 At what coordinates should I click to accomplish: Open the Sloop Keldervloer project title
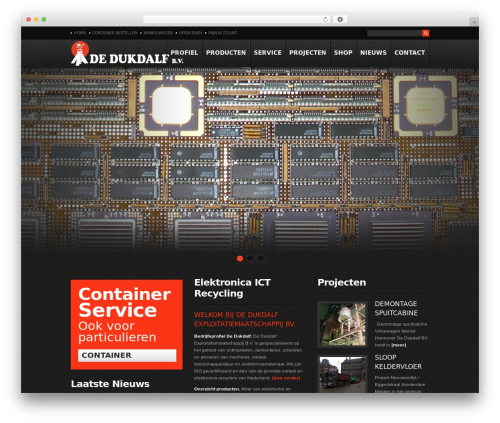tap(398, 362)
